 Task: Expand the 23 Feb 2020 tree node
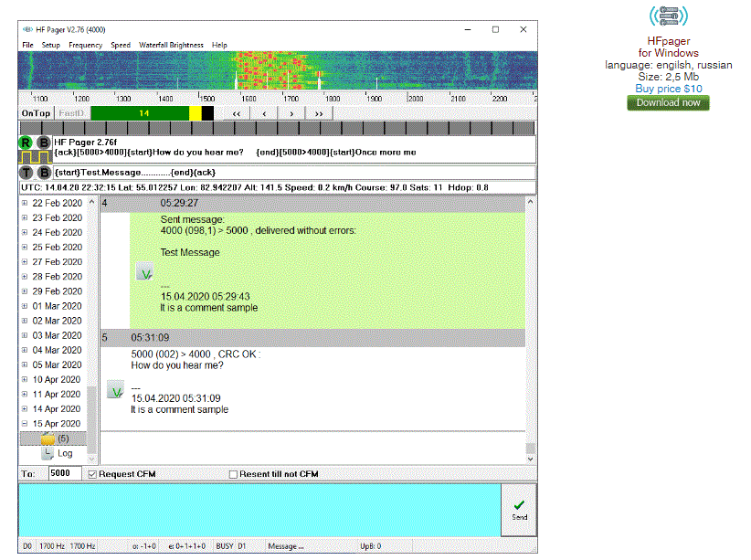pyautogui.click(x=25, y=218)
